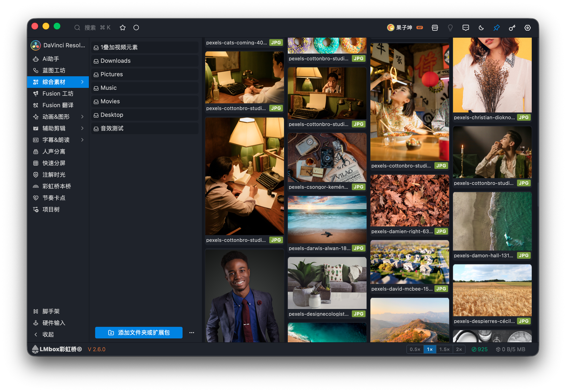Click the star favorites icon in title bar
566x392 pixels.
click(x=123, y=28)
